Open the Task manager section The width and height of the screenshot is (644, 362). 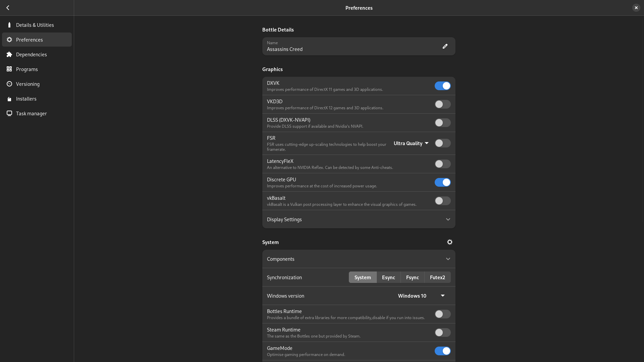pyautogui.click(x=31, y=113)
